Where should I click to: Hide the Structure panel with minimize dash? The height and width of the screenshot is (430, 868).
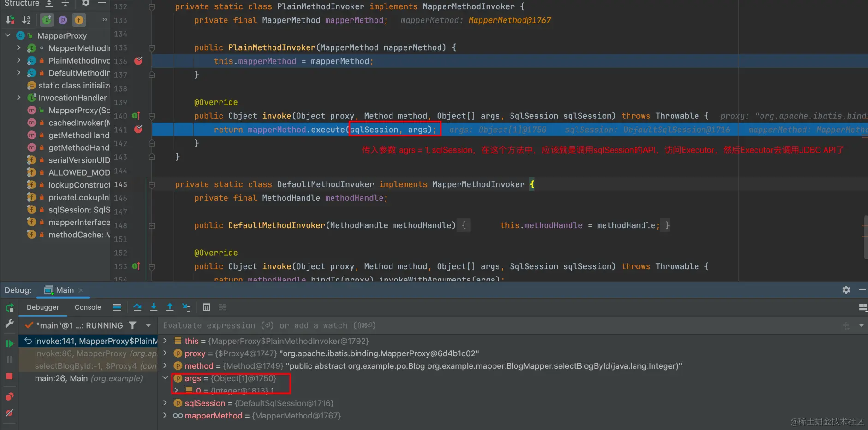point(102,3)
